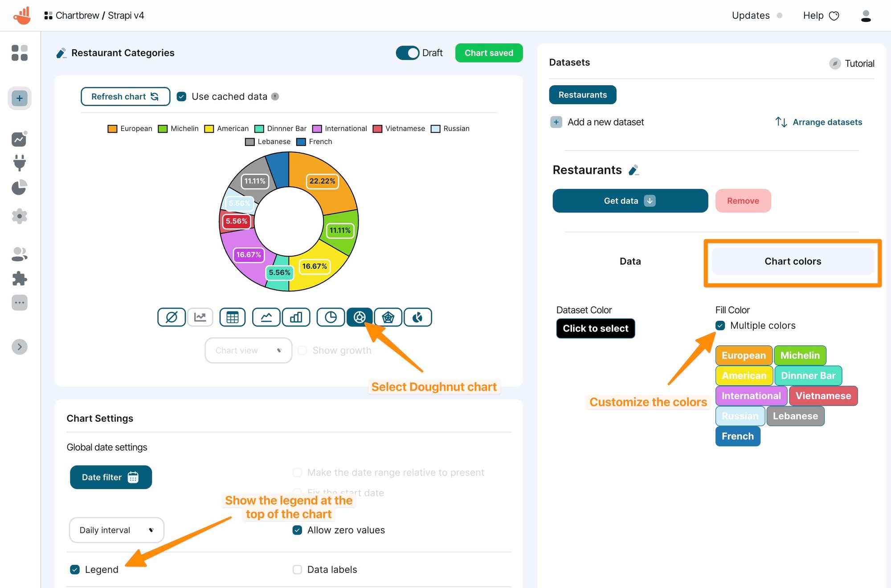Enable the Legend checkbox
This screenshot has width=891, height=588.
pyautogui.click(x=75, y=569)
